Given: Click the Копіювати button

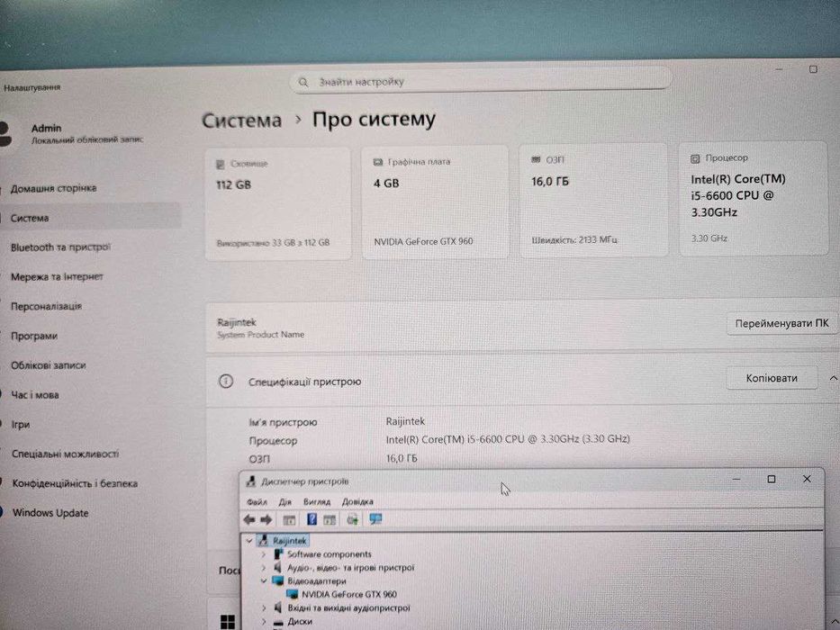Looking at the screenshot, I should tap(772, 378).
